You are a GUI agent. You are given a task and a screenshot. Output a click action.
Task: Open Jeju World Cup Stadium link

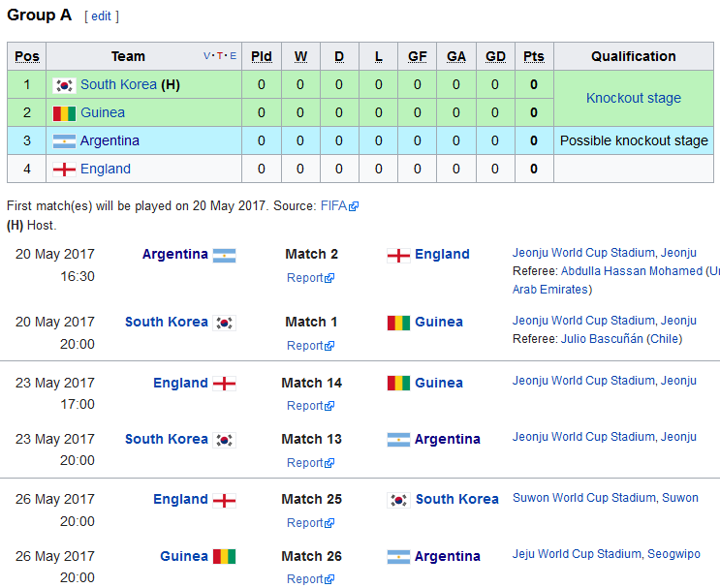click(x=576, y=555)
